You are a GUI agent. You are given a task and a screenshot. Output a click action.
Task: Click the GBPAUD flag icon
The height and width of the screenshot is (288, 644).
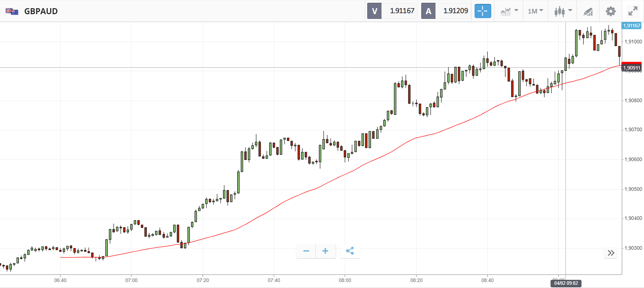pos(12,11)
